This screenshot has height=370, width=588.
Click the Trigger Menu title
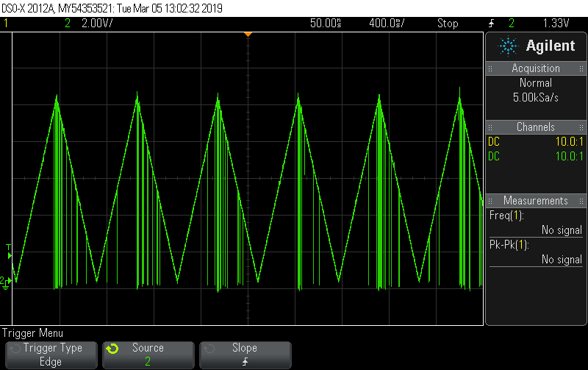coord(32,332)
